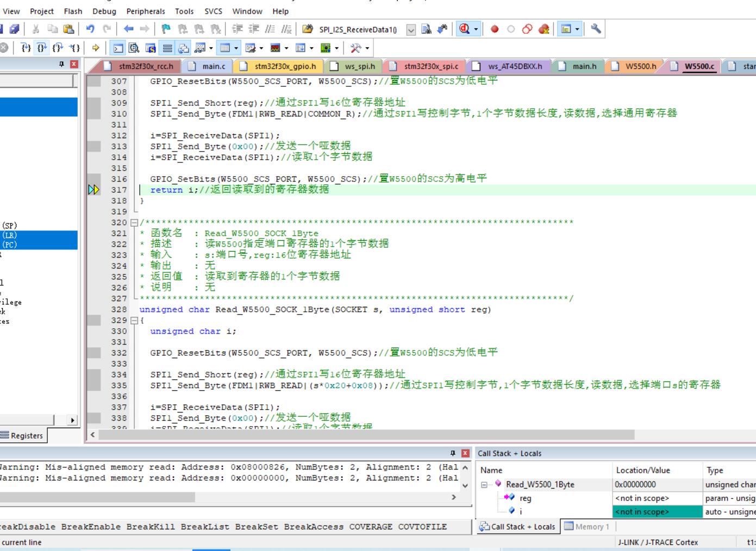The height and width of the screenshot is (551, 756).
Task: Open Configuration wrench icon
Action: coord(596,29)
